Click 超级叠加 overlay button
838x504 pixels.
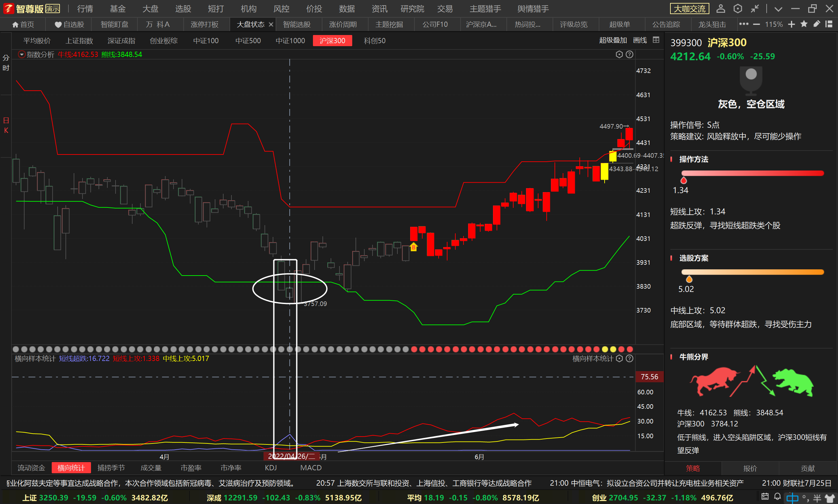pos(613,40)
